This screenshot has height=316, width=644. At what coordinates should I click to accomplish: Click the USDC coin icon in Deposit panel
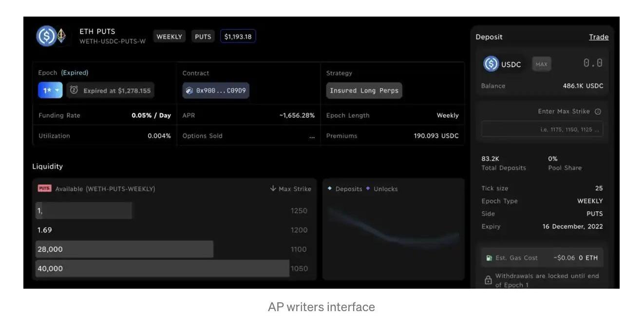491,64
